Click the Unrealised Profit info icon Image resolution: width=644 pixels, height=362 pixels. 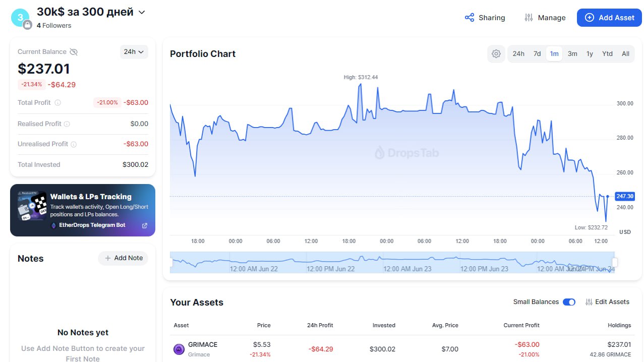coord(74,144)
